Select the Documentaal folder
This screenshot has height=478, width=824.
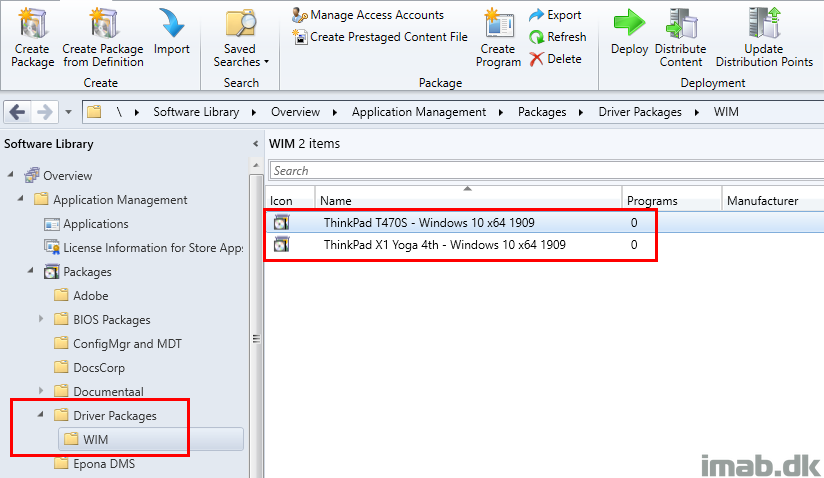(x=108, y=391)
